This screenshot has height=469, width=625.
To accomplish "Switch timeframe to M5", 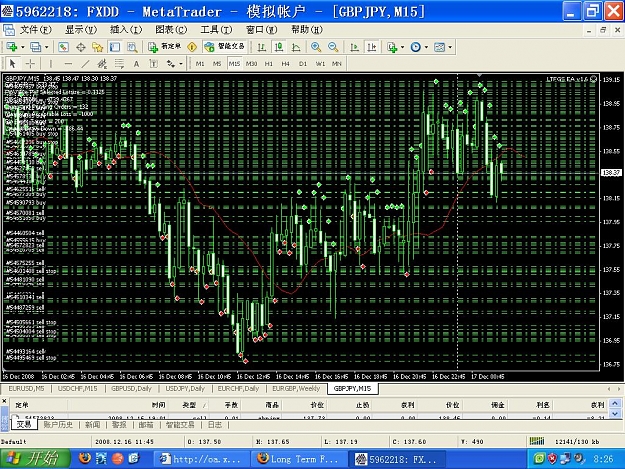I will (217, 63).
